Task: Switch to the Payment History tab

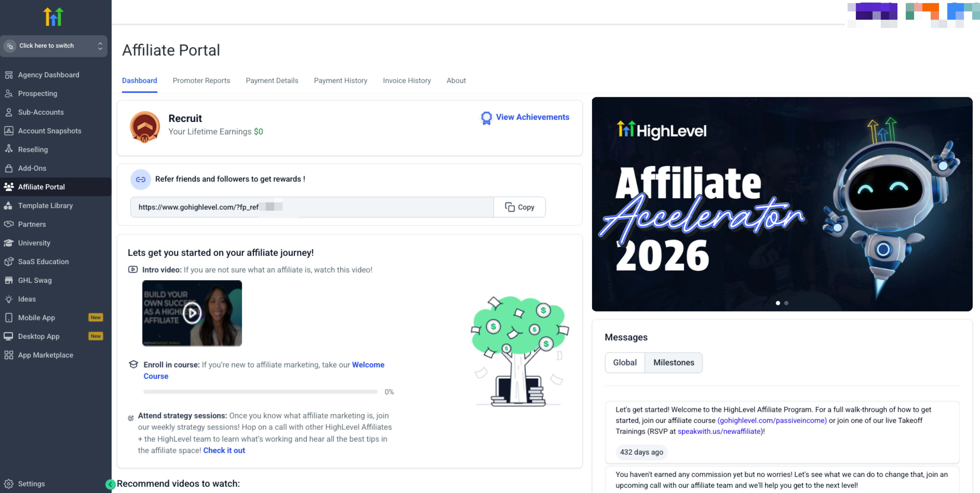Action: pos(340,81)
